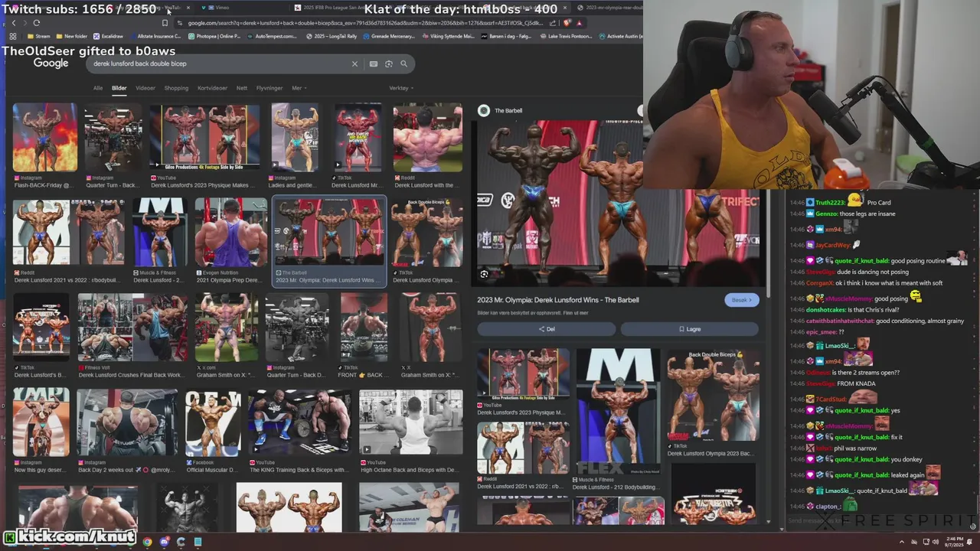This screenshot has width=980, height=551.
Task: Open the AutoTempest bookmark
Action: (x=272, y=36)
